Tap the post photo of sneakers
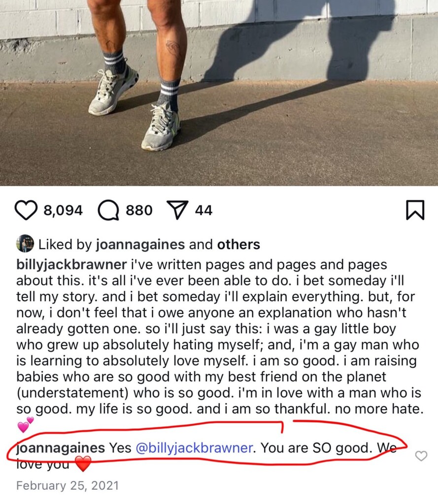 (219, 93)
